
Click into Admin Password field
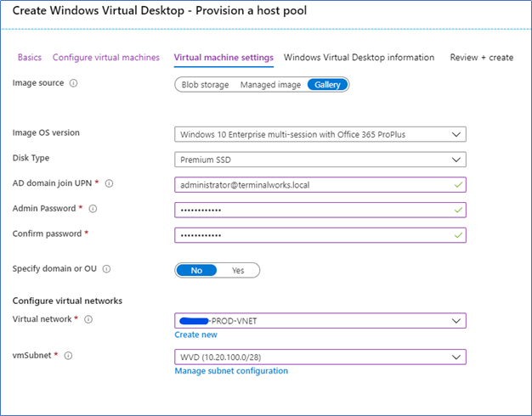coord(320,211)
